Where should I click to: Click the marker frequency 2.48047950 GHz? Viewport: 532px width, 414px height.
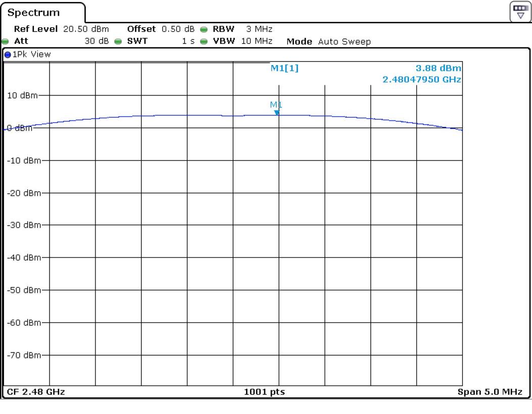[422, 79]
